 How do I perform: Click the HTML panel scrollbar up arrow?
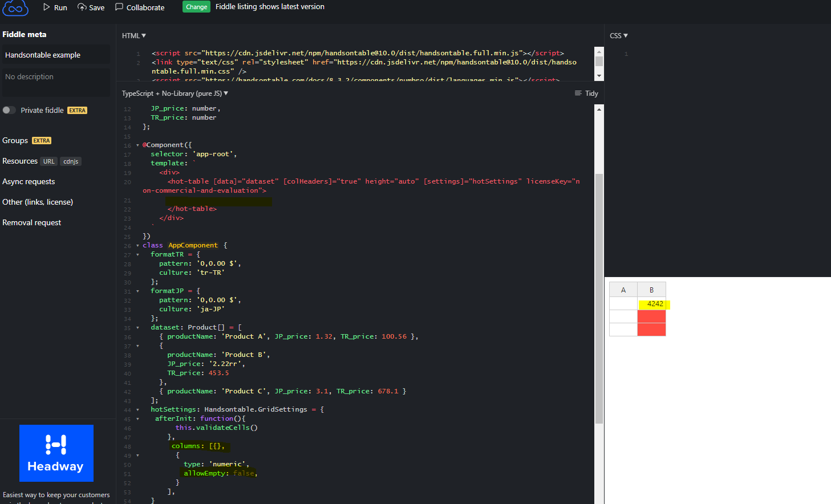click(x=599, y=51)
